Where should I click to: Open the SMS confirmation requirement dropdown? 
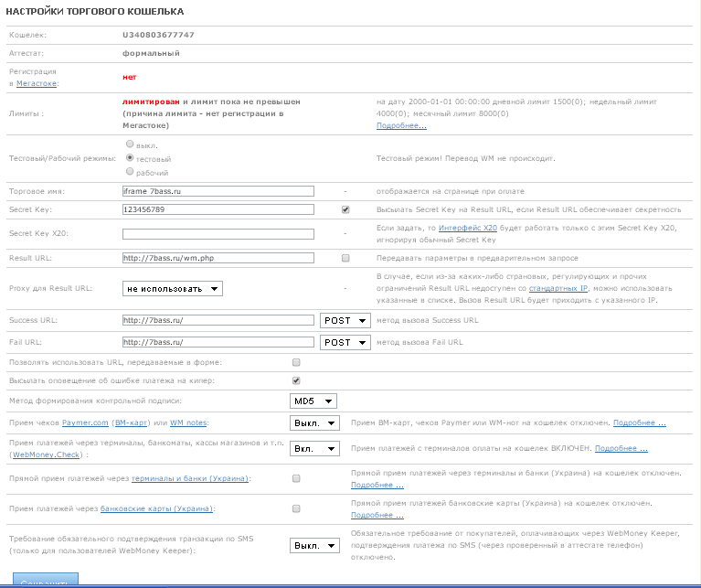point(315,546)
